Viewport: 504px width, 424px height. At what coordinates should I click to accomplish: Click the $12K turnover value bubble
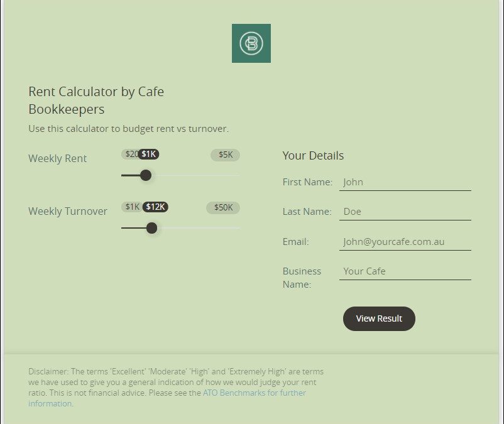155,207
